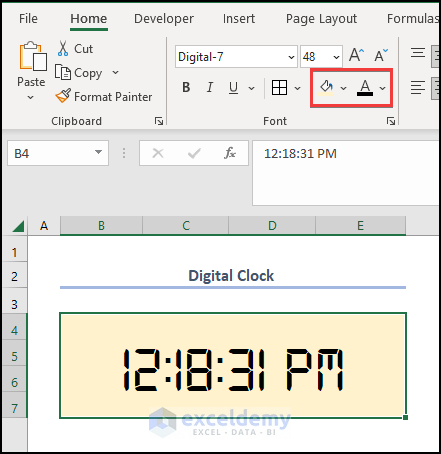Switch to the Insert tab
441x454 pixels.
click(x=239, y=19)
